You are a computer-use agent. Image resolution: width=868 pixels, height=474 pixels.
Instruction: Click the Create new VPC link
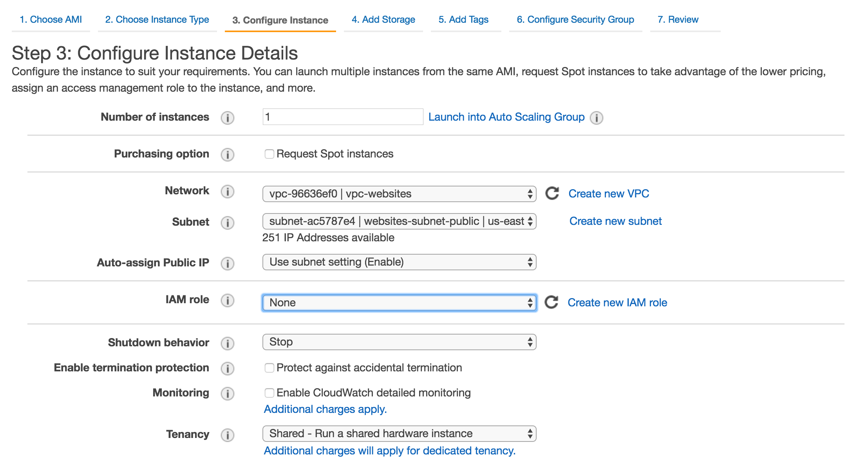608,194
